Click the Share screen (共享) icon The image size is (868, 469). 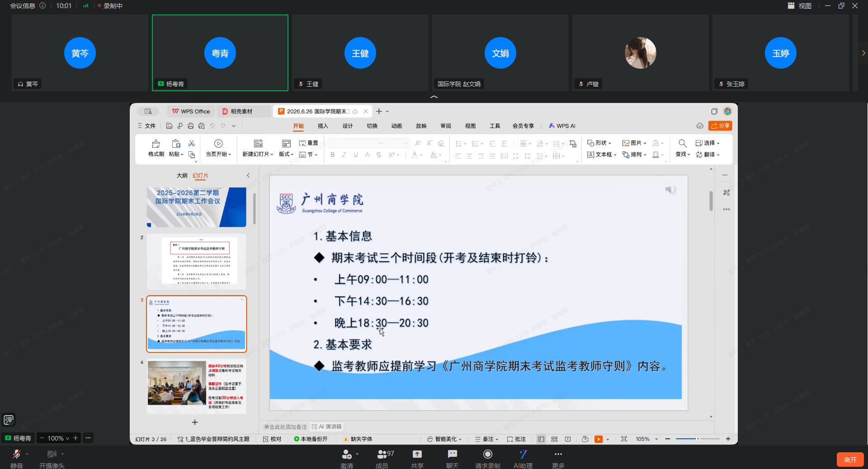coord(417,454)
